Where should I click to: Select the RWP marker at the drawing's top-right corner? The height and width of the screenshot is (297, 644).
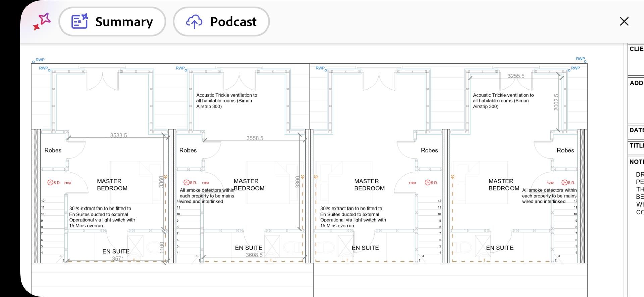click(x=581, y=59)
